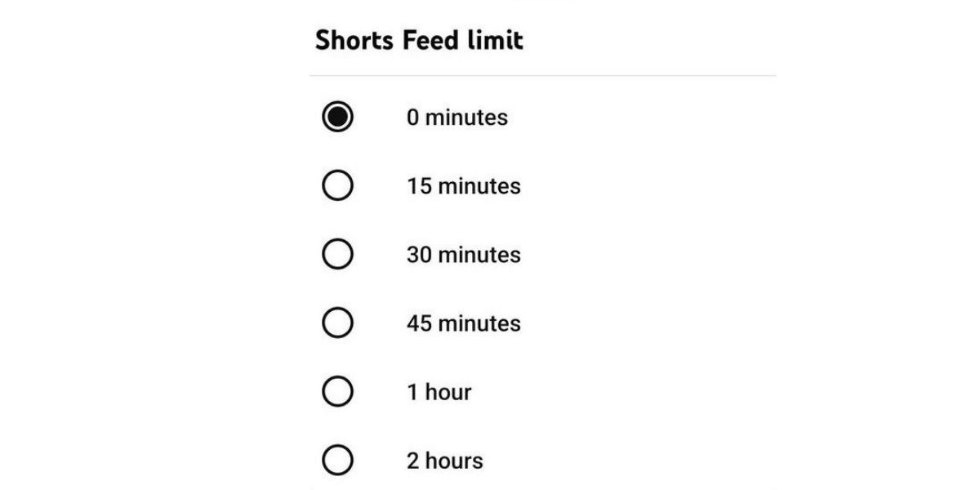Select the 0 minutes radio button
Screen dimensions: 980x490
click(337, 118)
